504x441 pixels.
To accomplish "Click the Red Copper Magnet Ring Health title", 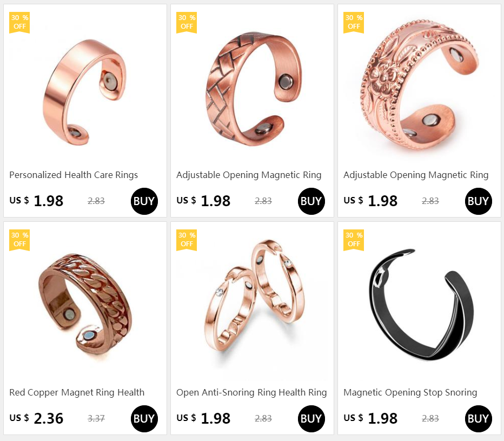I will pyautogui.click(x=77, y=392).
